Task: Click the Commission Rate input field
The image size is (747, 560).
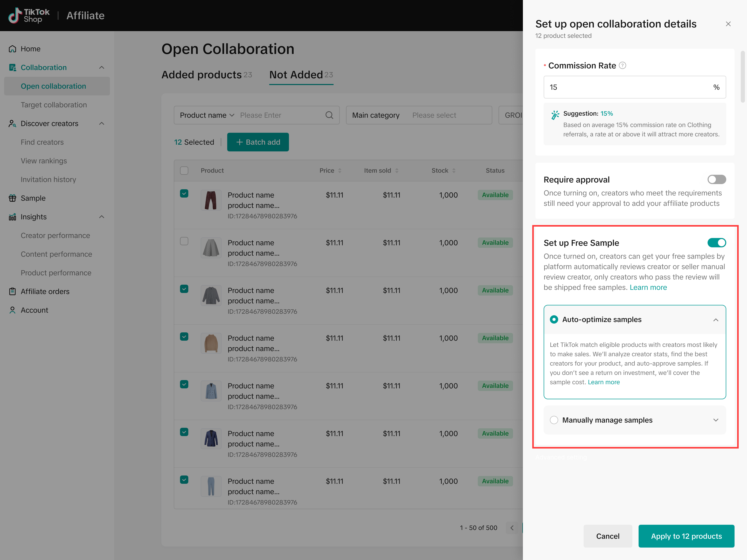Action: tap(628, 87)
